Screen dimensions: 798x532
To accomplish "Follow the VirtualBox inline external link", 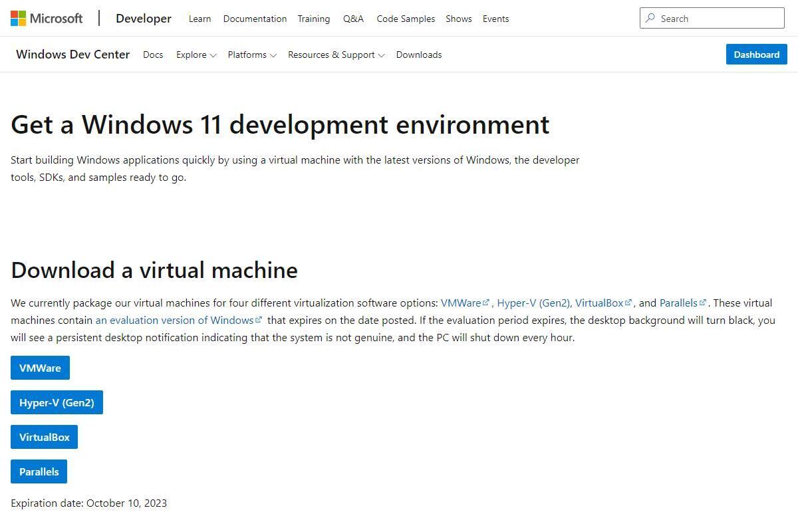I will pos(603,303).
